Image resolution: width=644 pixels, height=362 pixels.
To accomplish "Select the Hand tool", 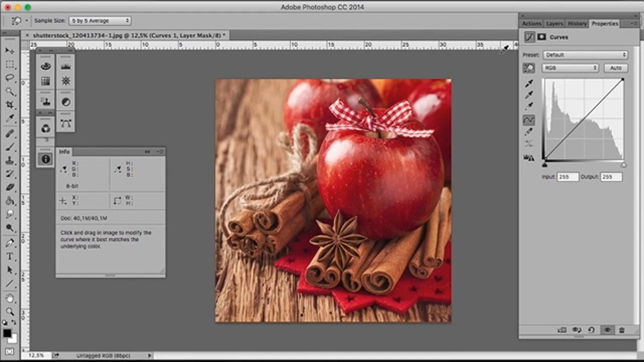I will click(x=10, y=298).
